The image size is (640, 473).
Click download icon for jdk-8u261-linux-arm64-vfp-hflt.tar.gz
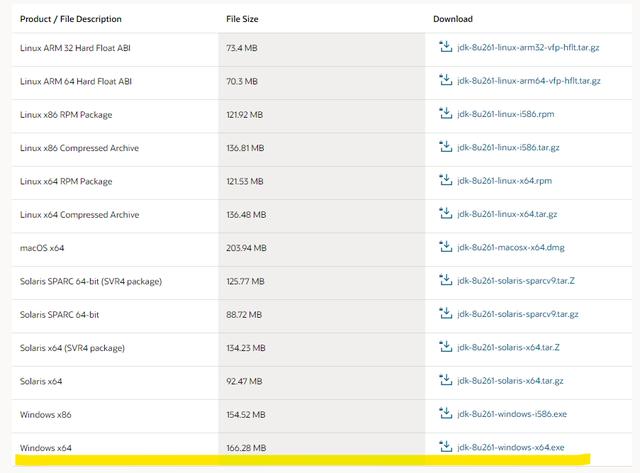coord(445,80)
